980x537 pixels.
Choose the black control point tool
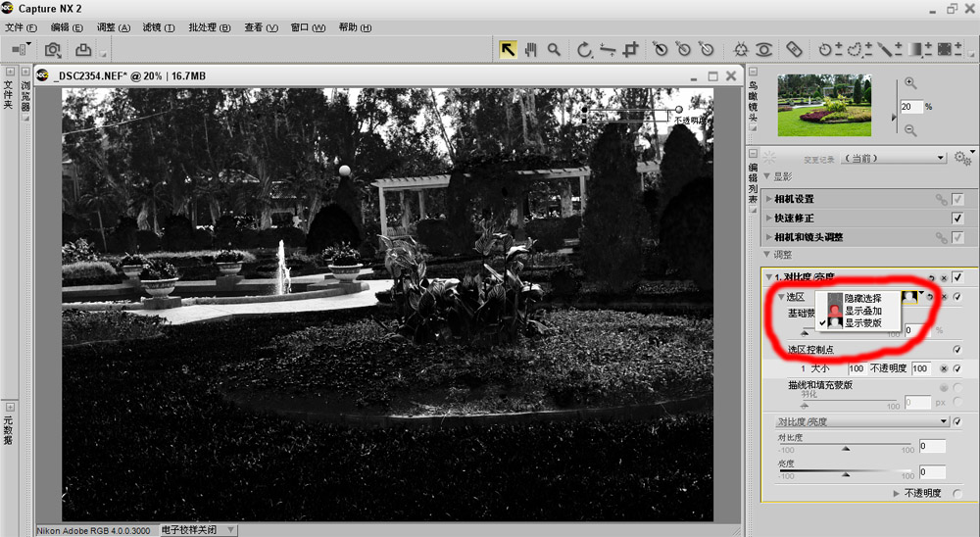pos(660,49)
